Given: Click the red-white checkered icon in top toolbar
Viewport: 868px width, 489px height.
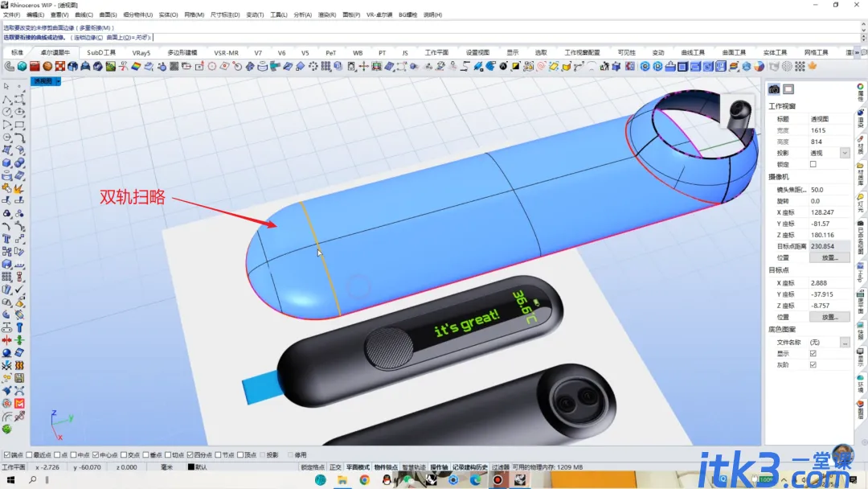Looking at the screenshot, I should [x=59, y=67].
